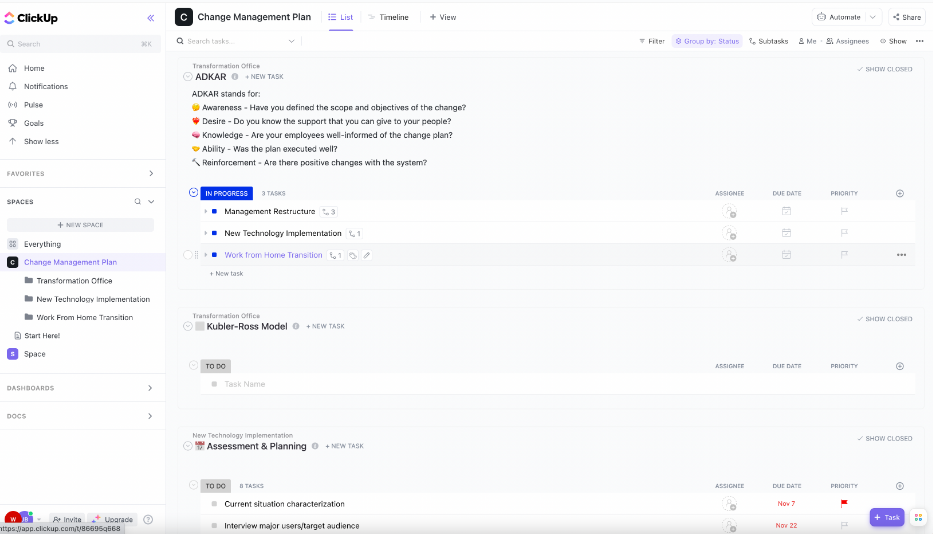Viewport: 933px width, 534px height.
Task: Click the purple Task create button
Action: 887,517
